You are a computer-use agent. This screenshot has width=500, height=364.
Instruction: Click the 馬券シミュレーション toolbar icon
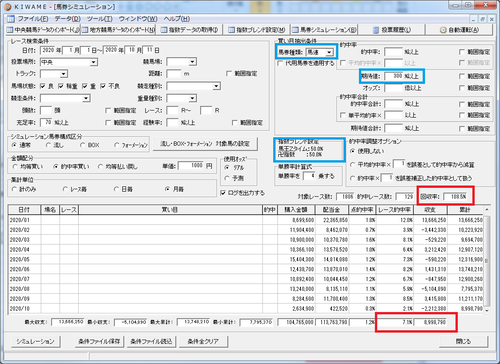click(x=295, y=30)
